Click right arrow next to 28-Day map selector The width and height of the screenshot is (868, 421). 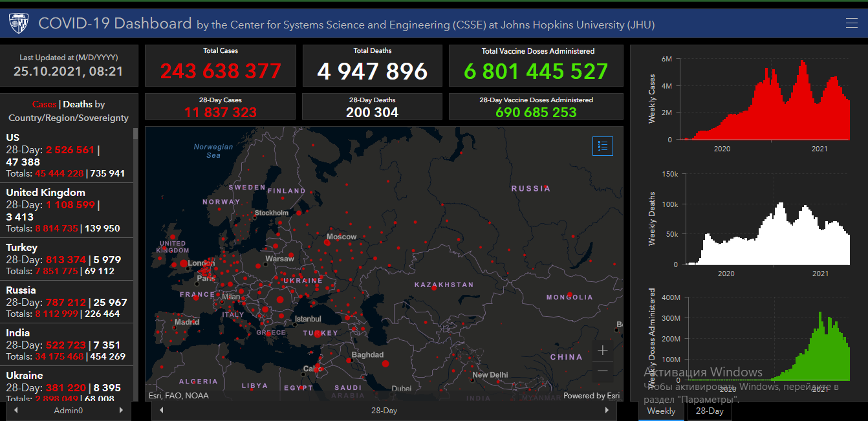point(606,411)
